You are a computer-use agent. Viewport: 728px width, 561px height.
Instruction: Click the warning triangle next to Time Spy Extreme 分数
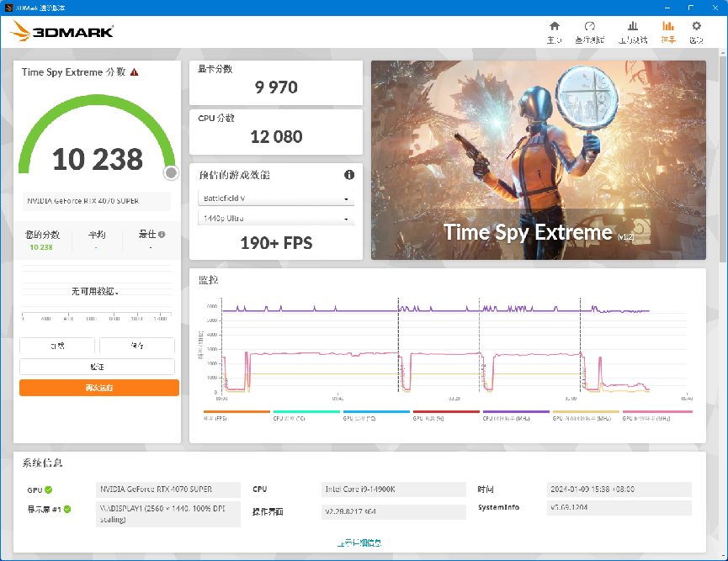[x=134, y=72]
